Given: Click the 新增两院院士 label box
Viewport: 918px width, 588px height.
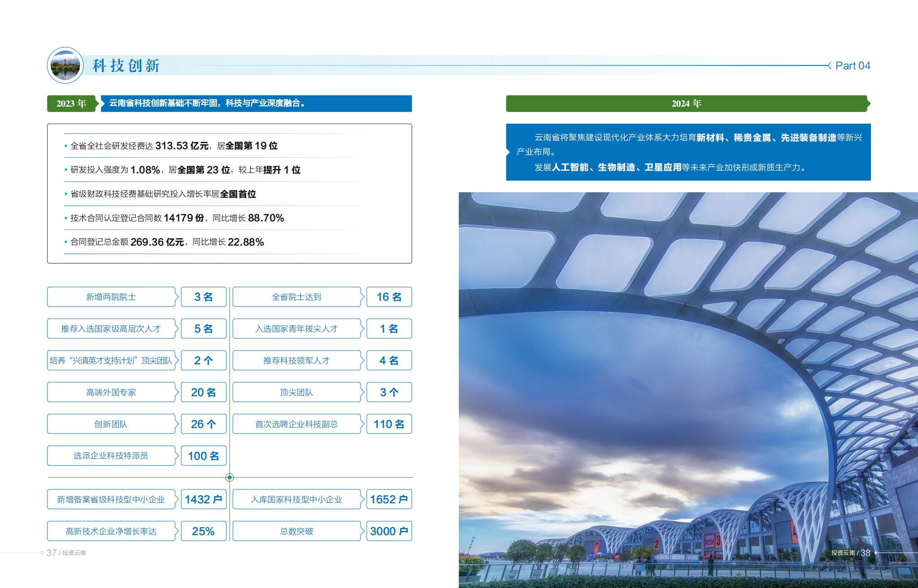Looking at the screenshot, I should pyautogui.click(x=111, y=297).
